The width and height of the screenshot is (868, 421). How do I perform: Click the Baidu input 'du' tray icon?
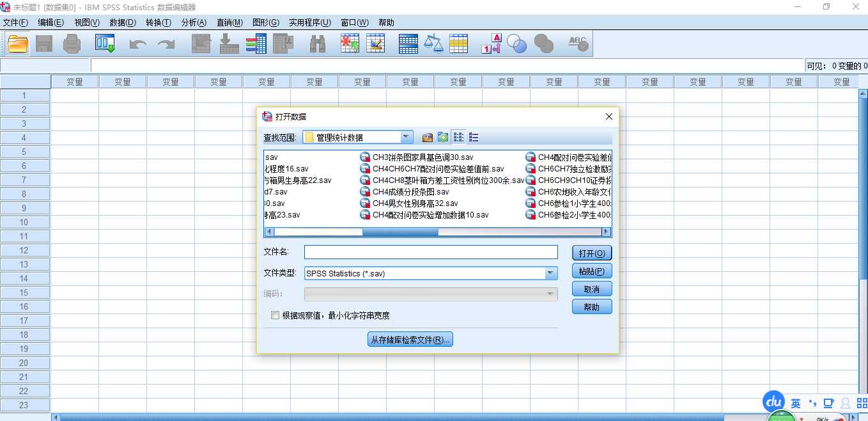click(x=774, y=402)
